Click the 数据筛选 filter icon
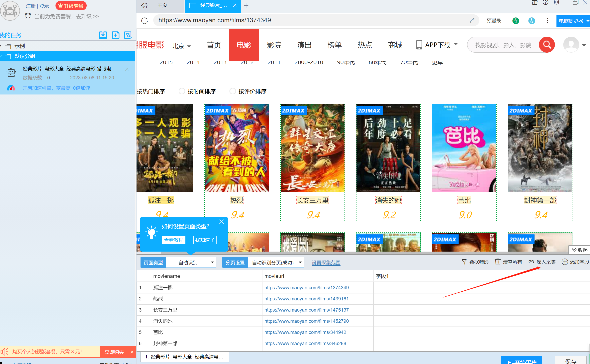Image resolution: width=590 pixels, height=364 pixels. pos(464,262)
